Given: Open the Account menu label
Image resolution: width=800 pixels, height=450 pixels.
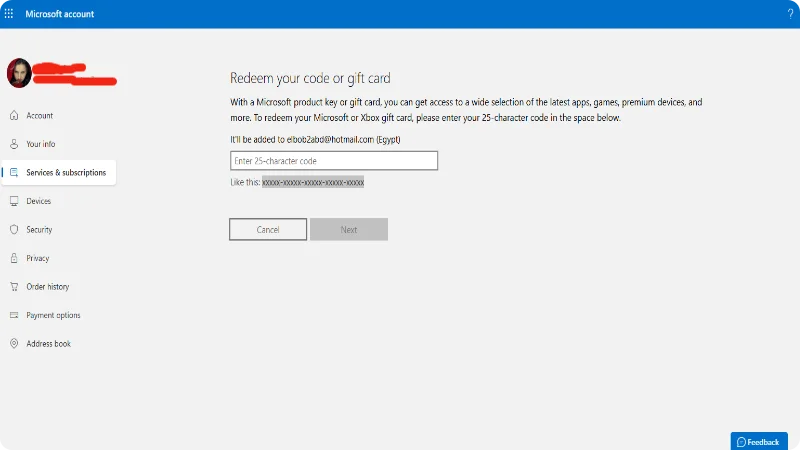Looking at the screenshot, I should tap(40, 115).
